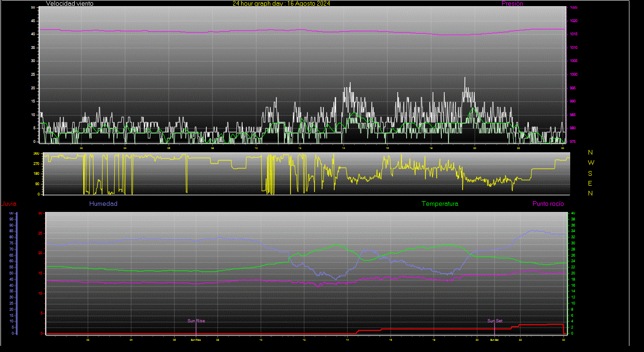Click the green 'Temperatura' legend label
Image resolution: width=644 pixels, height=352 pixels.
pyautogui.click(x=440, y=203)
